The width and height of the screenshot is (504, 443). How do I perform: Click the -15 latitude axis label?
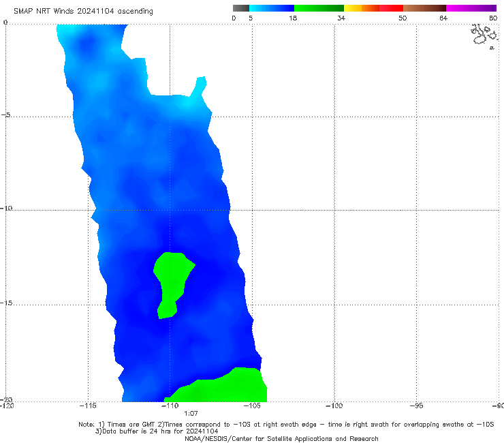coord(6,303)
